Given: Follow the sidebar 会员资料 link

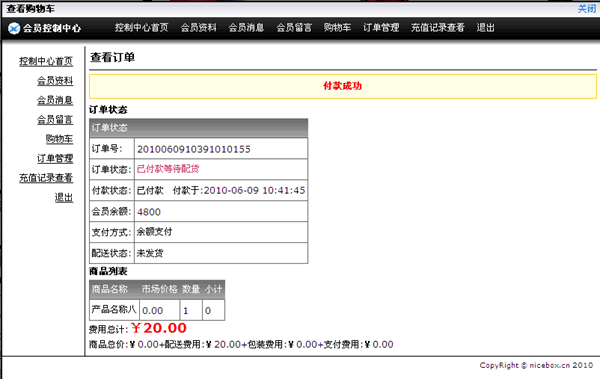Looking at the screenshot, I should click(55, 81).
